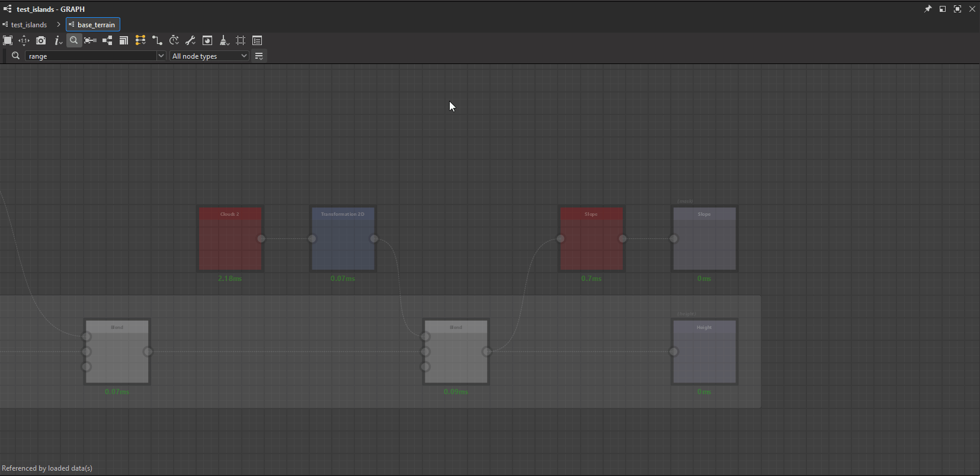
Task: Pin the GRAPH panel
Action: click(928, 9)
